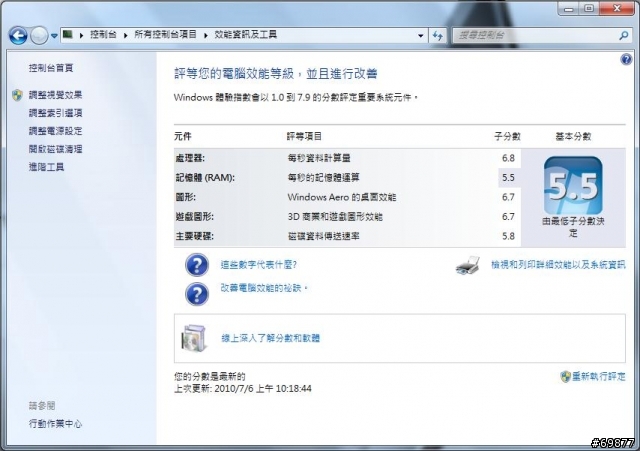Open 行動作業中心 link
Image resolution: width=640 pixels, height=451 pixels.
click(x=56, y=424)
